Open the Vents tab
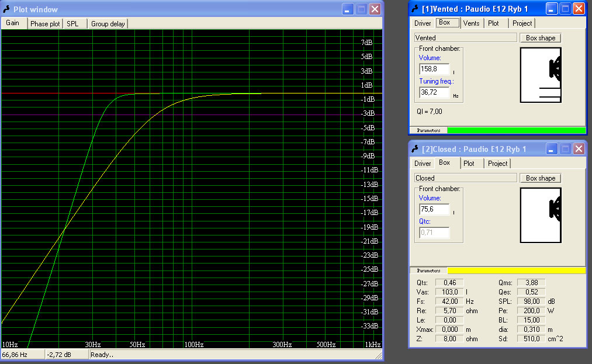 pyautogui.click(x=471, y=23)
